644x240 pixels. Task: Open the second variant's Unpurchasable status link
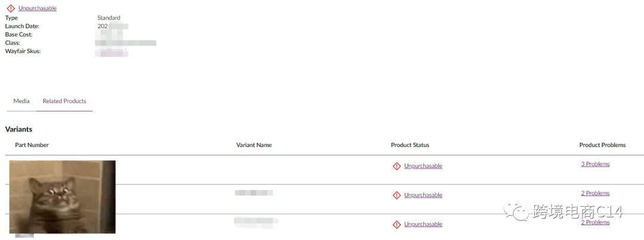point(423,195)
